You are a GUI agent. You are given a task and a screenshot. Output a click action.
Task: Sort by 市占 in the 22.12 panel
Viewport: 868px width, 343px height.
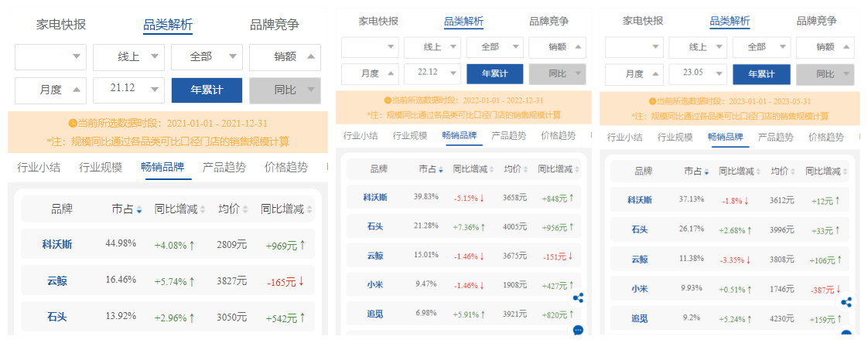point(430,169)
